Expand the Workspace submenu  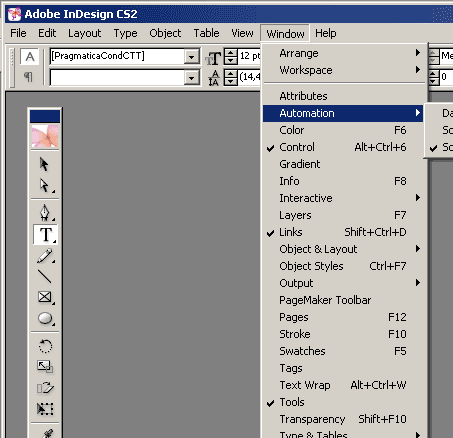[343, 70]
